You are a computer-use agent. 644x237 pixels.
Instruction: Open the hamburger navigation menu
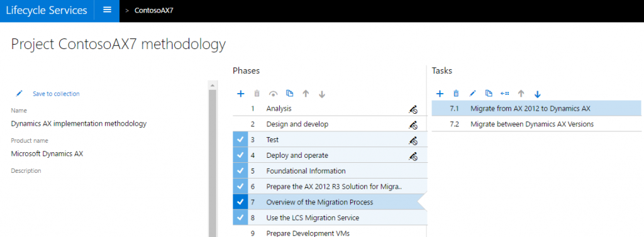point(107,10)
